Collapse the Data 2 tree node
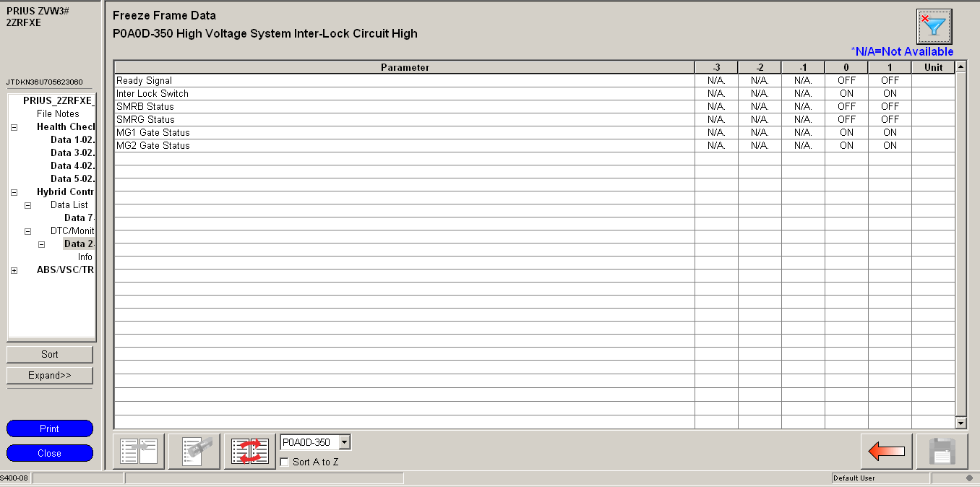 (x=42, y=244)
